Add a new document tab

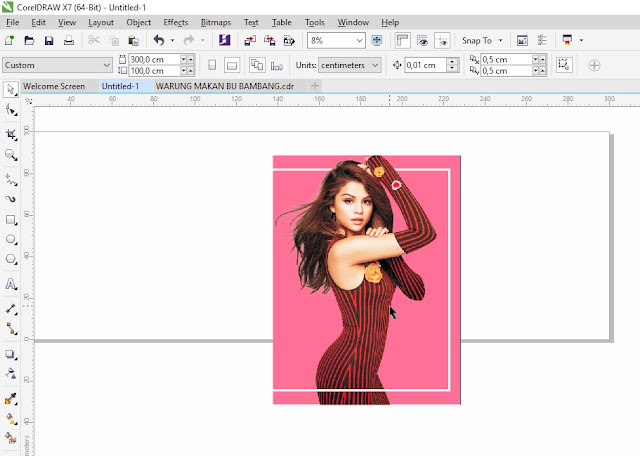pyautogui.click(x=315, y=86)
